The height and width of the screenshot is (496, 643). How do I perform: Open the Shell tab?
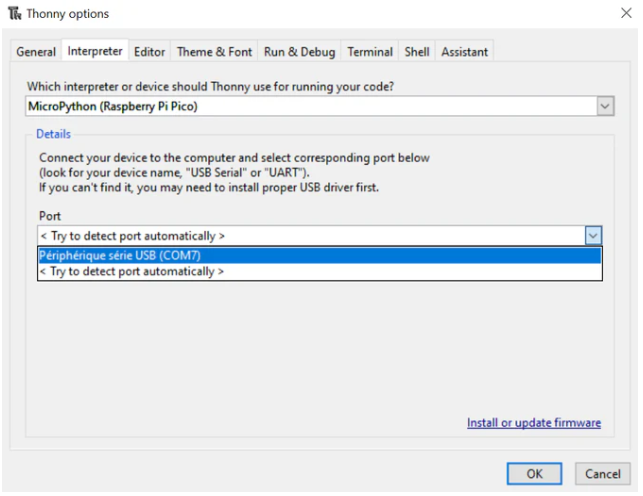tap(417, 52)
